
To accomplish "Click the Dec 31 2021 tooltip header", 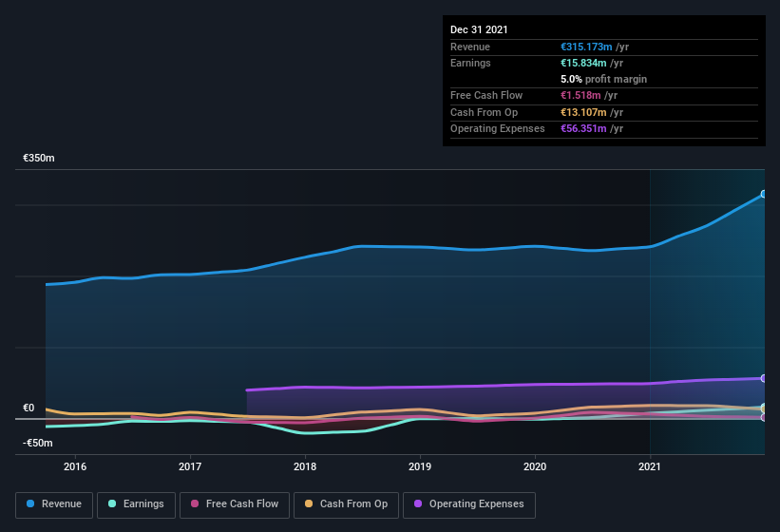I will [x=479, y=29].
